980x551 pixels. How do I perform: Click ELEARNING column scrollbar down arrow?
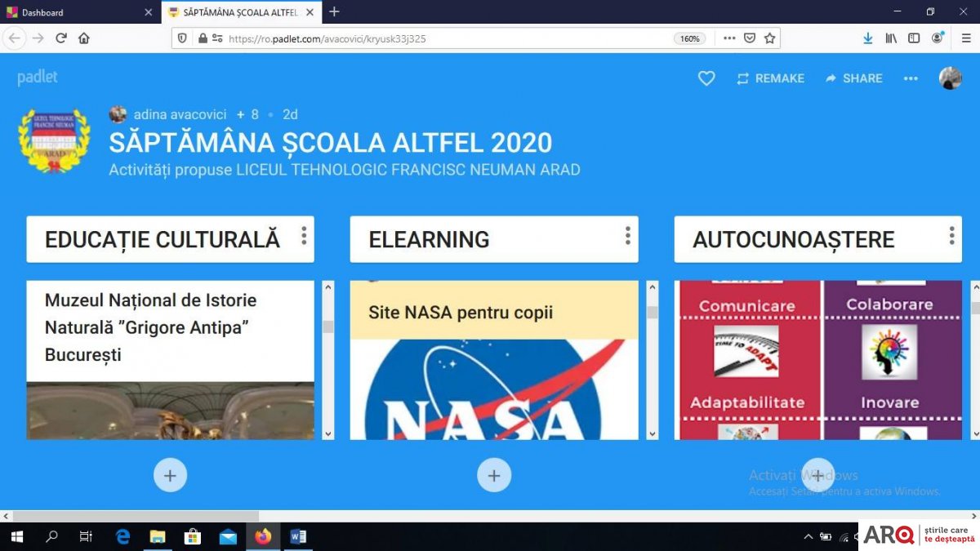pos(653,433)
